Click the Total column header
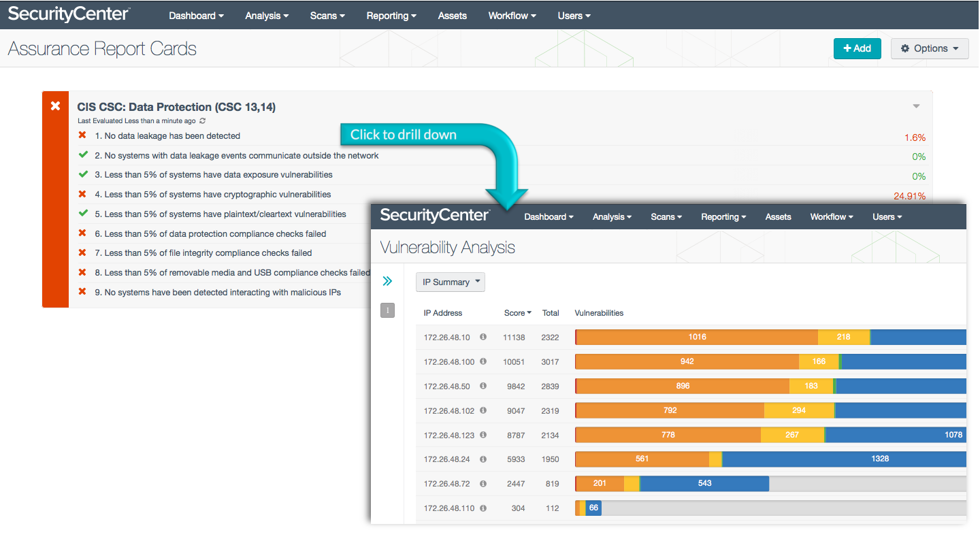Image resolution: width=980 pixels, height=558 pixels. (x=551, y=313)
